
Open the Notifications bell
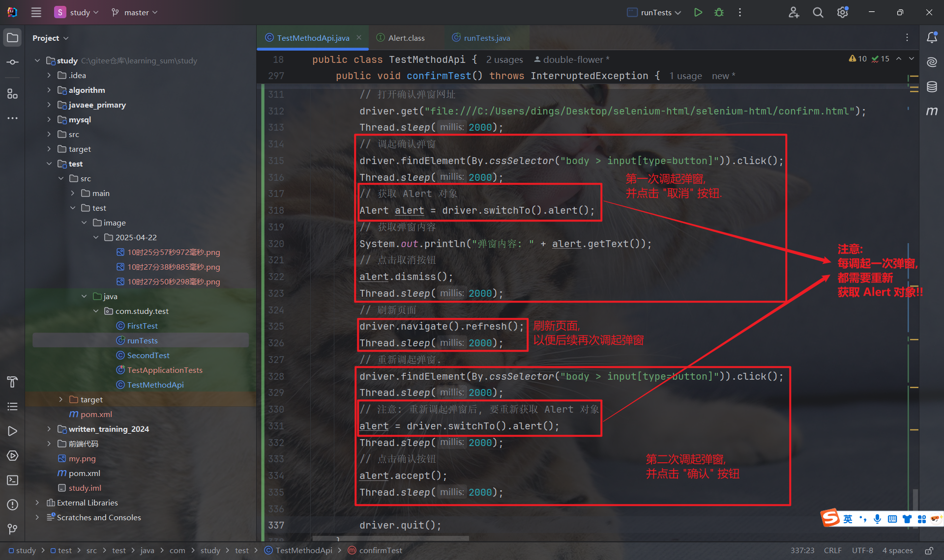pos(932,38)
